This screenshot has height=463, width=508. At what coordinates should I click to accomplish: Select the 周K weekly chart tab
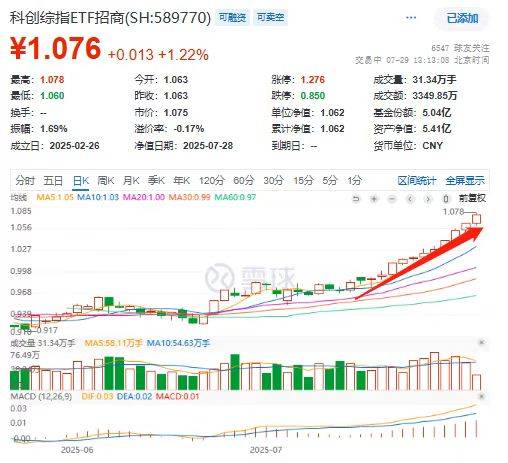tap(106, 181)
